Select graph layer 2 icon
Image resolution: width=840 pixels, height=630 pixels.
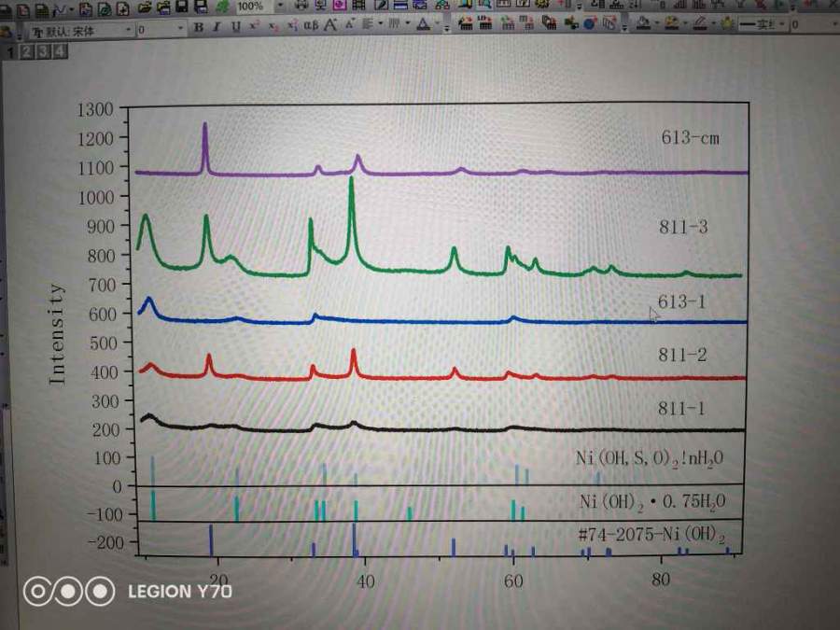(x=26, y=51)
